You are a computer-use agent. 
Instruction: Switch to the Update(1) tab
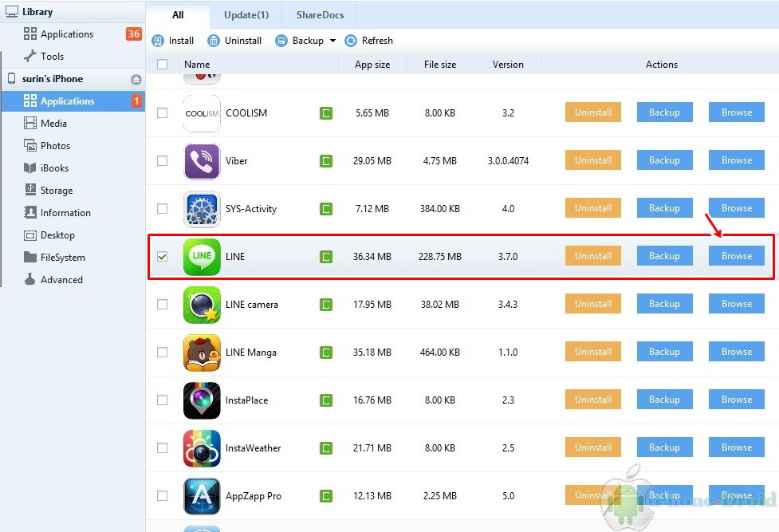coord(246,15)
